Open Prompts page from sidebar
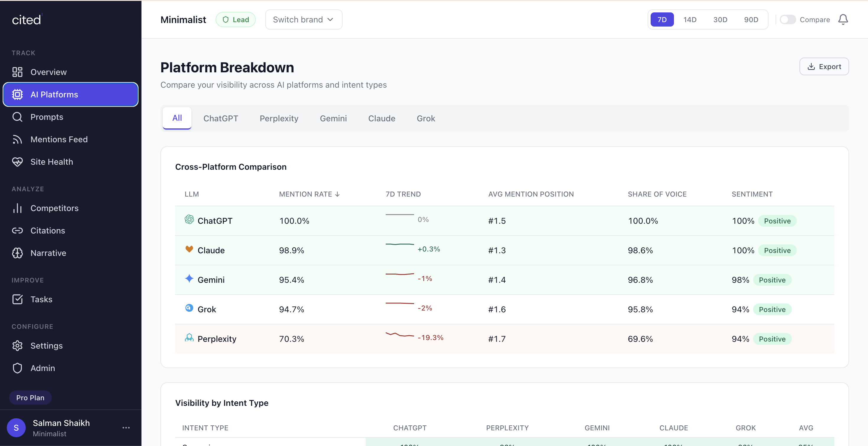This screenshot has height=446, width=868. point(70,117)
